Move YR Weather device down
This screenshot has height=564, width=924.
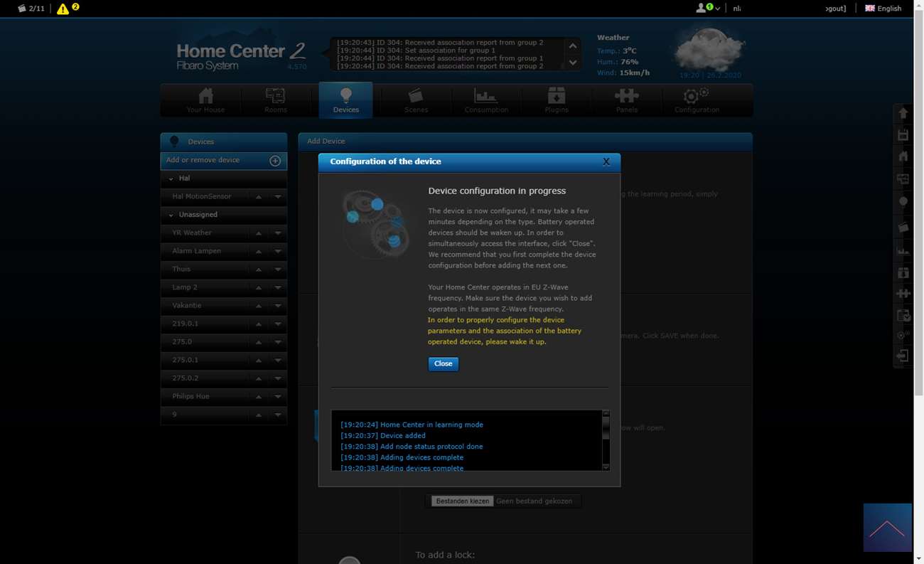pos(278,233)
